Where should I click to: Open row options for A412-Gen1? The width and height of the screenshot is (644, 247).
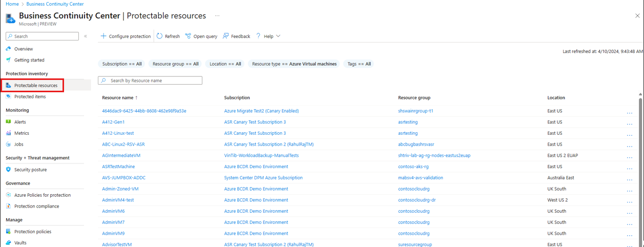[x=629, y=122]
